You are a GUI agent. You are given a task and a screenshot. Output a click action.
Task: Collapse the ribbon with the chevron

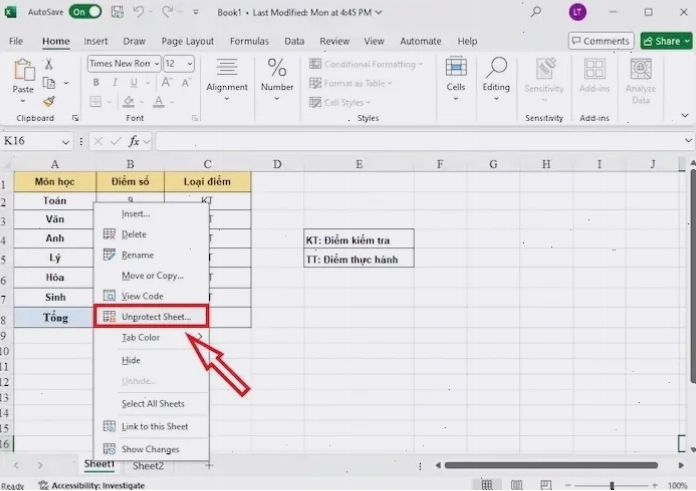[x=685, y=116]
